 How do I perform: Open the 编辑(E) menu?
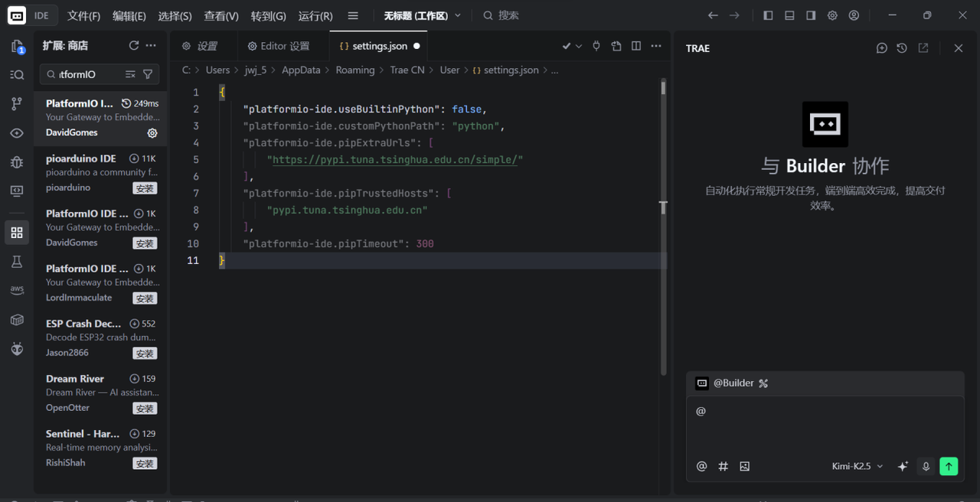pyautogui.click(x=129, y=15)
